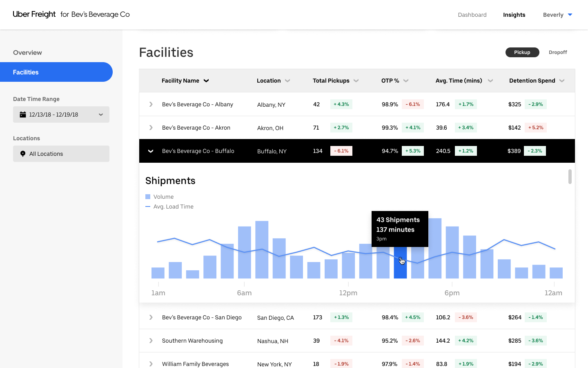Screen dimensions: 588x368
Task: Switch to Pickup view
Action: click(x=522, y=52)
